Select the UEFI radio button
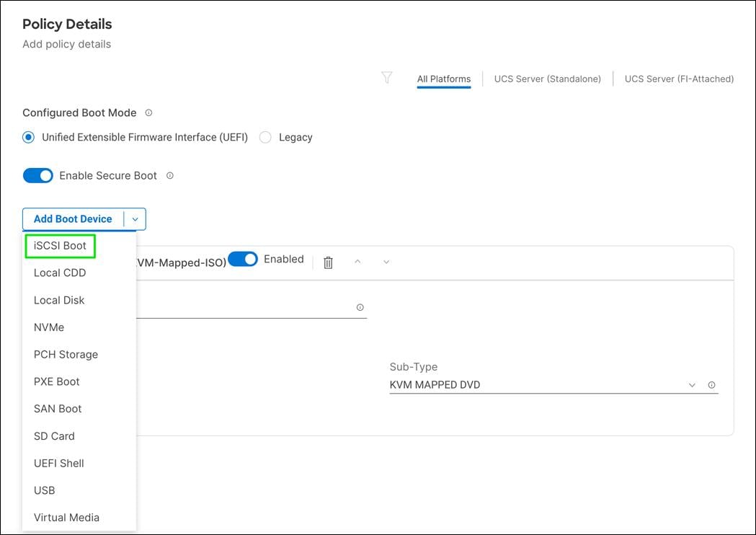This screenshot has width=756, height=535. click(27, 137)
